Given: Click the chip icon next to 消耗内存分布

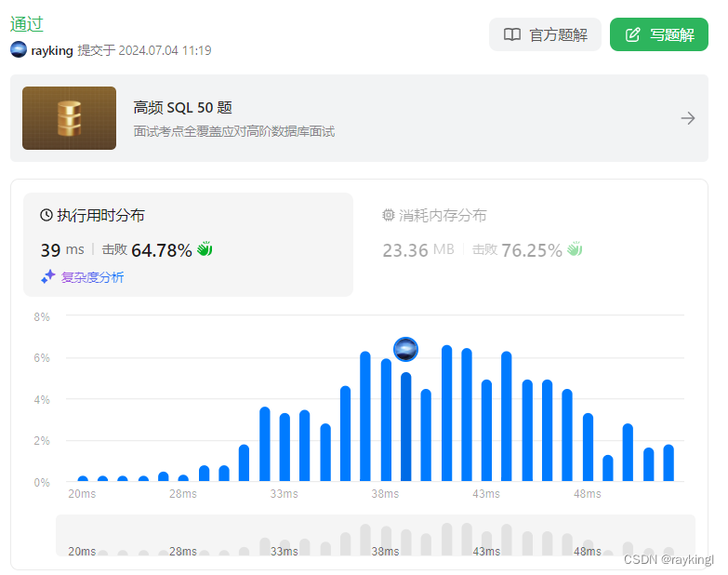Looking at the screenshot, I should click(x=388, y=215).
